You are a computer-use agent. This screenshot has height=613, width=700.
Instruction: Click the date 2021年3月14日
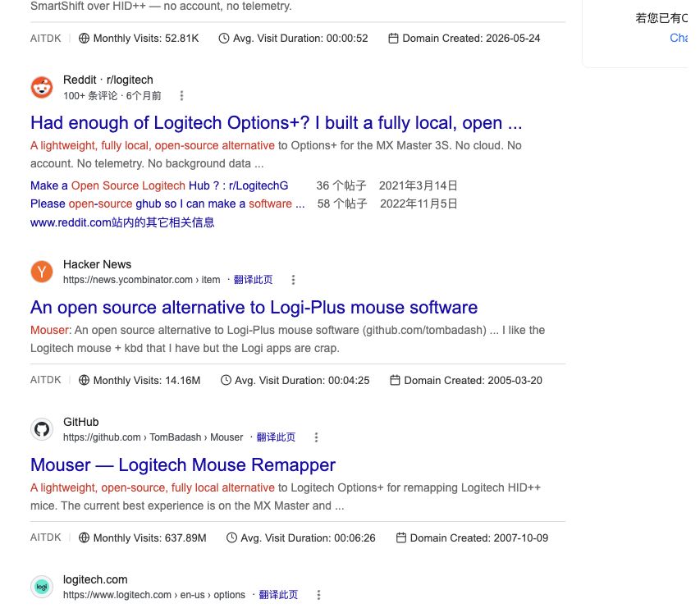[x=419, y=185]
